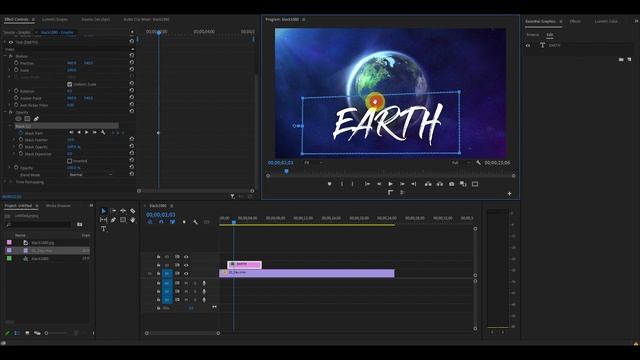This screenshot has width=640, height=360.
Task: Toggle visibility of Text (EARTH) effect
Action: tap(11, 42)
